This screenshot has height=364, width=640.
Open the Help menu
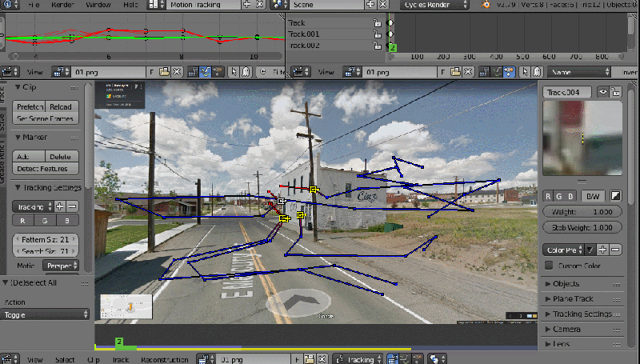pyautogui.click(x=130, y=5)
